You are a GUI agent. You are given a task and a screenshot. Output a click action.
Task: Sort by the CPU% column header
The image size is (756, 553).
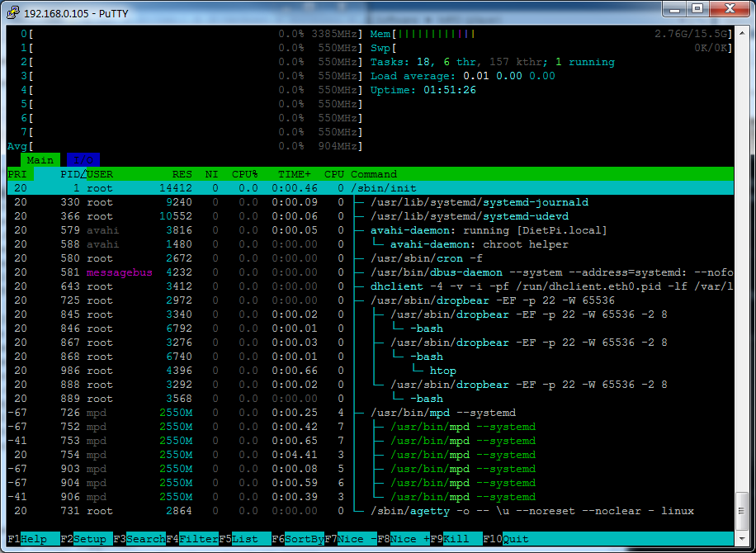tap(244, 174)
